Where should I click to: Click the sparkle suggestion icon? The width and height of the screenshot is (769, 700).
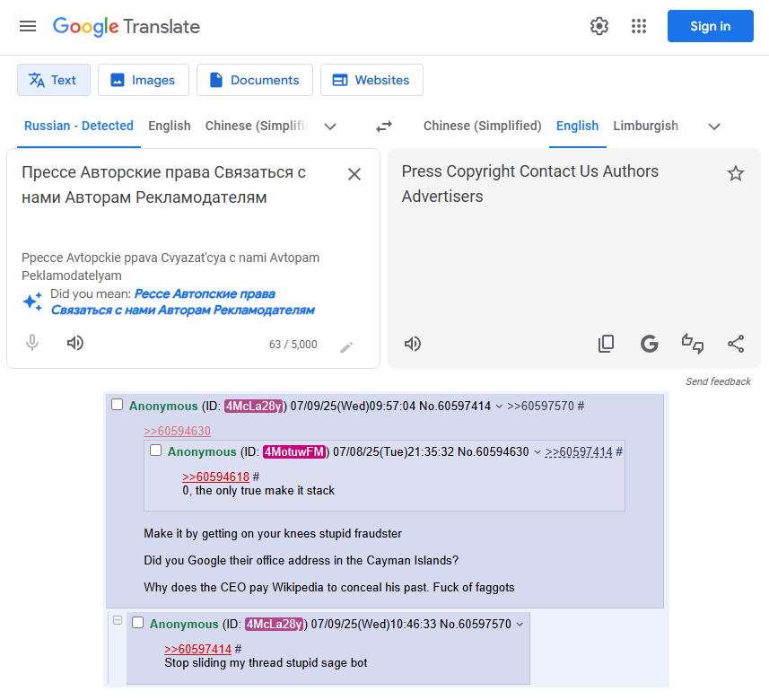tap(33, 302)
